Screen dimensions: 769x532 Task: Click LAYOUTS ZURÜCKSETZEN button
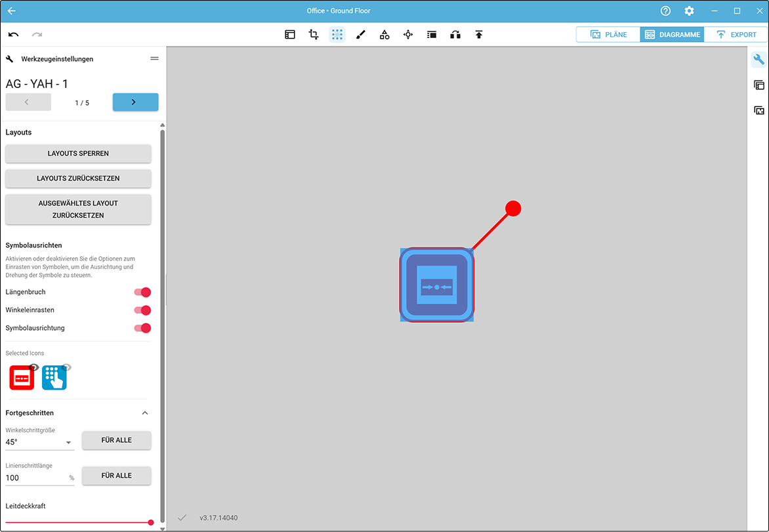tap(78, 178)
